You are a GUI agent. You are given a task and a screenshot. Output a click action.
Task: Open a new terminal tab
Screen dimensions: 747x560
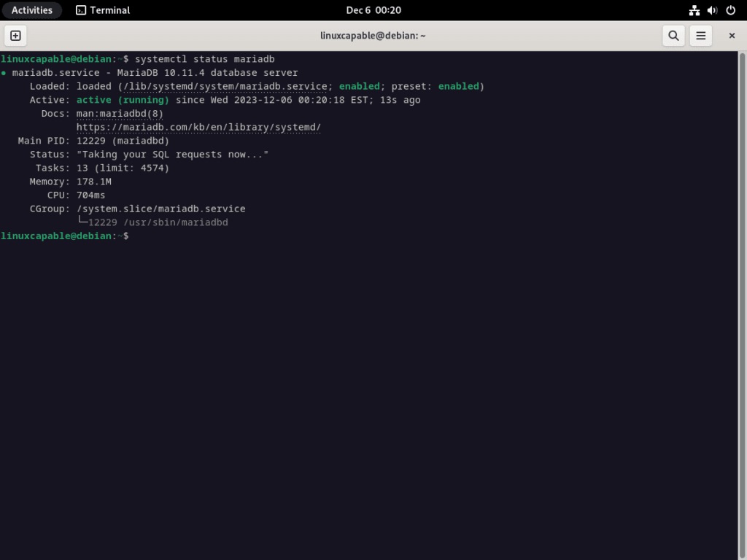click(15, 35)
